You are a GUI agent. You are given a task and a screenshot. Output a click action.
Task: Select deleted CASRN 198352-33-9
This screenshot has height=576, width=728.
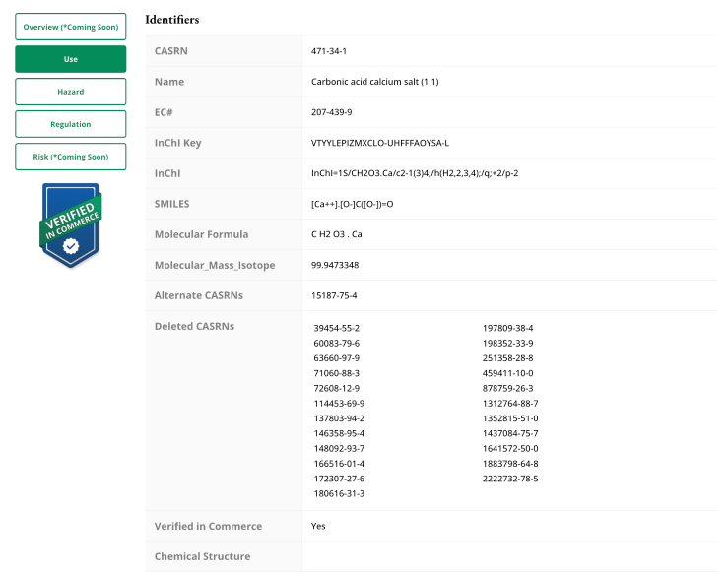508,344
